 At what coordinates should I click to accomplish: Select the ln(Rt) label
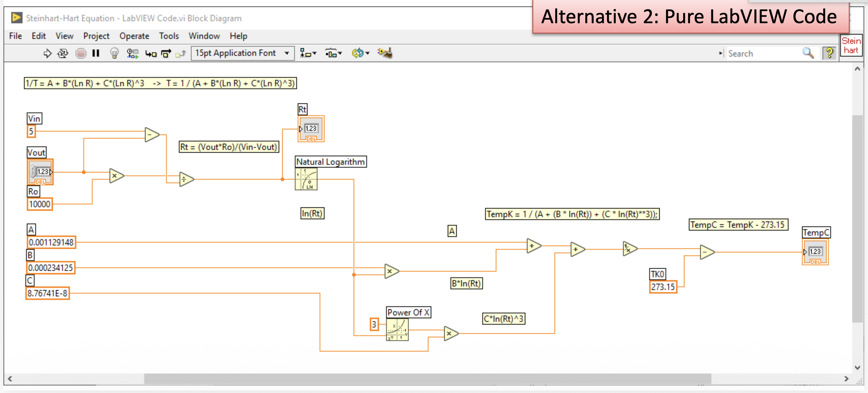click(312, 213)
